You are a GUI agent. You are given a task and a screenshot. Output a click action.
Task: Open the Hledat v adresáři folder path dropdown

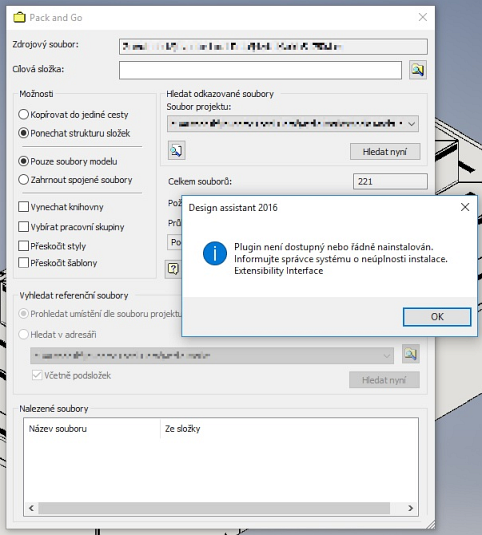tap(212, 356)
